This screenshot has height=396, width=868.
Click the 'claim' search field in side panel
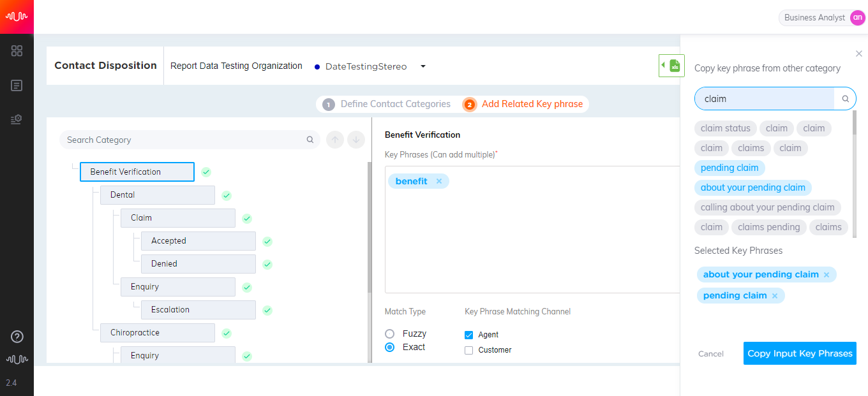tap(765, 99)
